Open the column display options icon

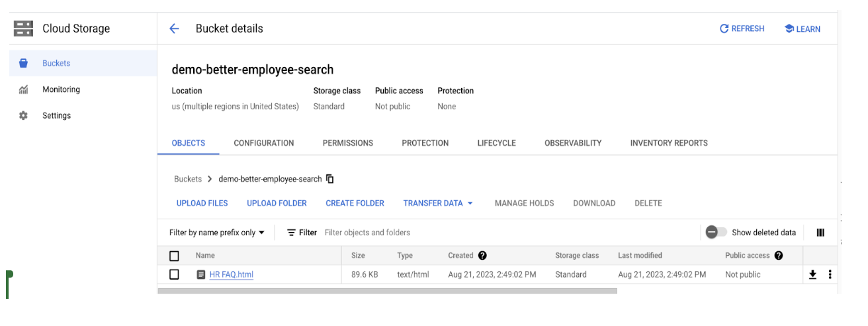820,233
